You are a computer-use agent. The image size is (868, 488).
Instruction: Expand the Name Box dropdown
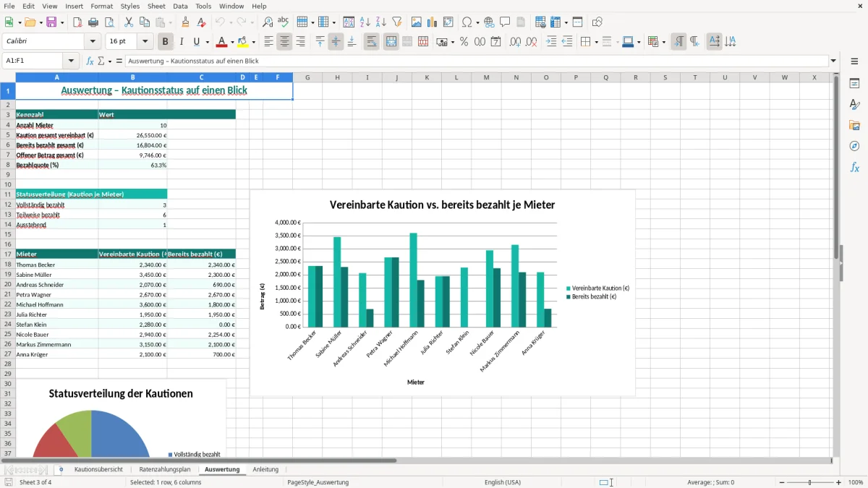pos(71,61)
